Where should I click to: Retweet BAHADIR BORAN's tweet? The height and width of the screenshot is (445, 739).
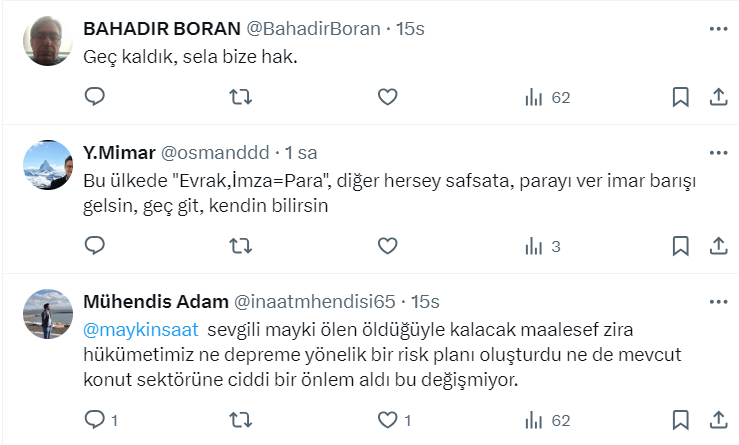(241, 97)
